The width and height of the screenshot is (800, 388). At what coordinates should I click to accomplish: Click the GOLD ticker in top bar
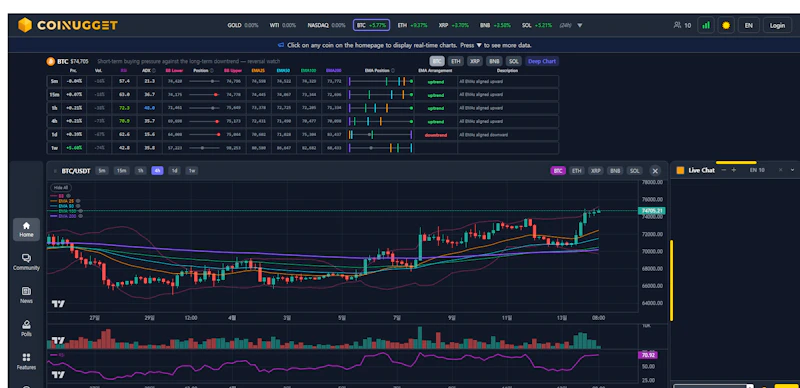[x=243, y=25]
